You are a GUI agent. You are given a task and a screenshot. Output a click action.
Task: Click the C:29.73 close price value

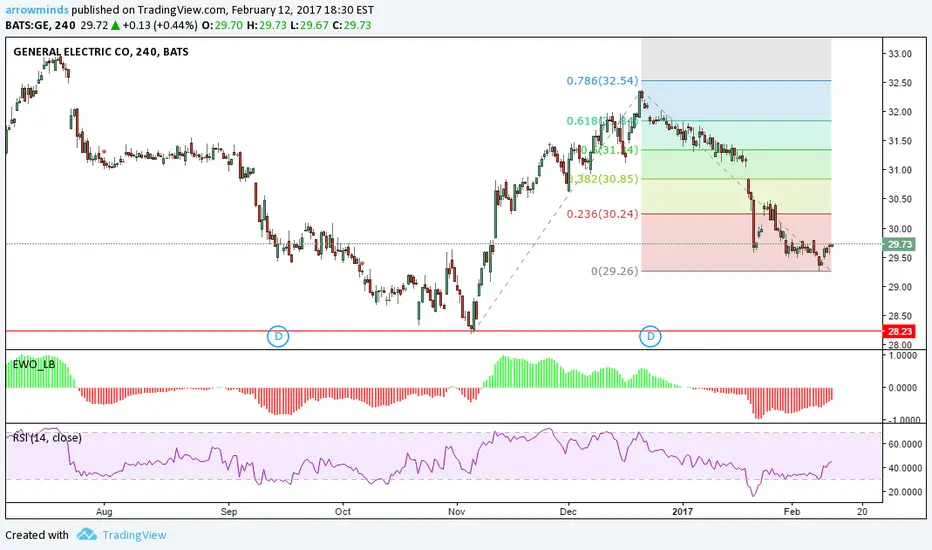tap(352, 26)
